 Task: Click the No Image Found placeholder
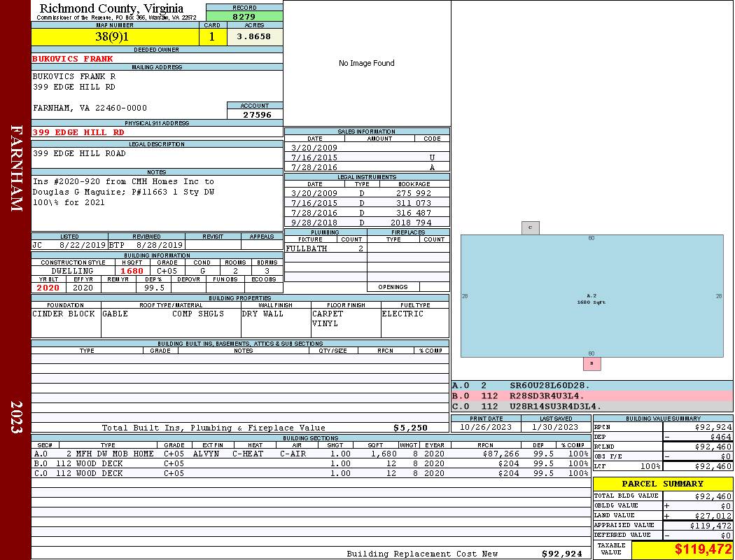coord(367,64)
